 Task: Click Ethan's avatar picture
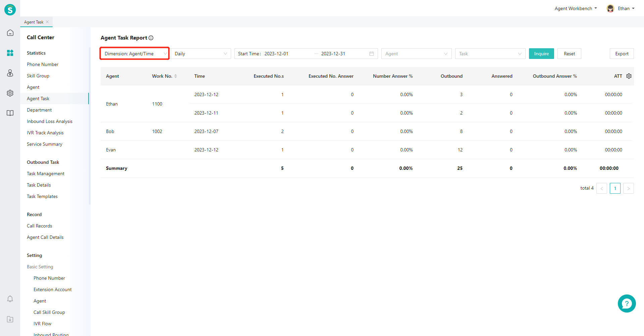click(610, 8)
